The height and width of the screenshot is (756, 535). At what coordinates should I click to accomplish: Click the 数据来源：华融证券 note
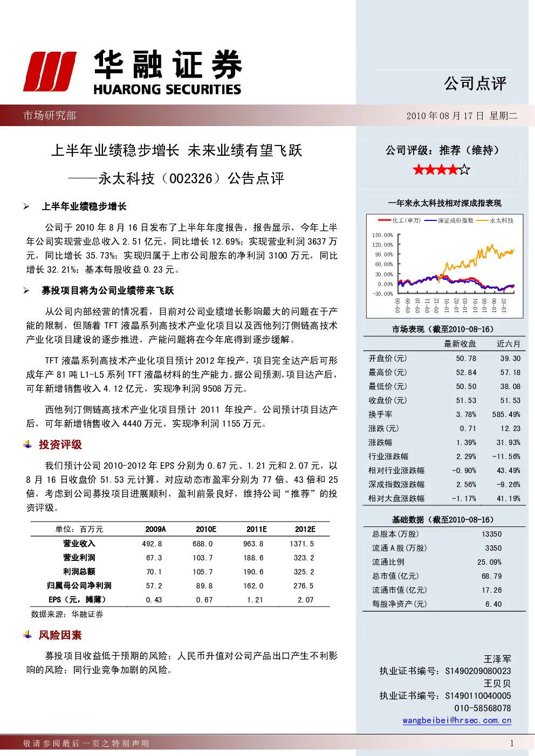(x=67, y=614)
